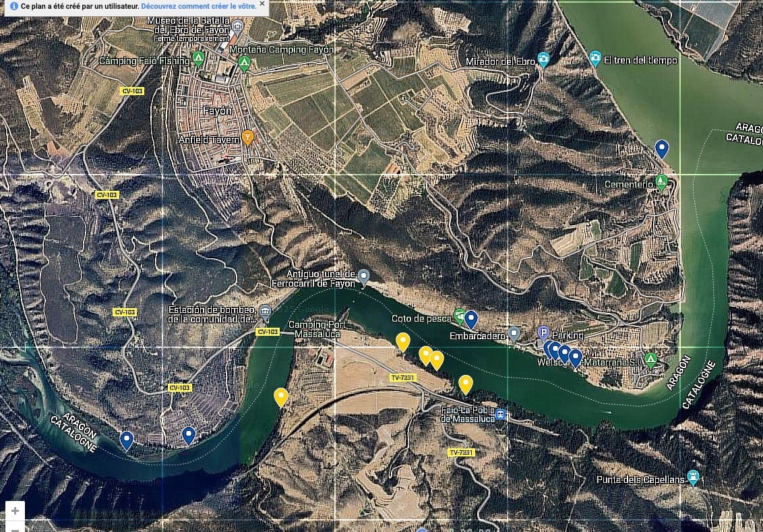Click the Parking P icon

(543, 332)
